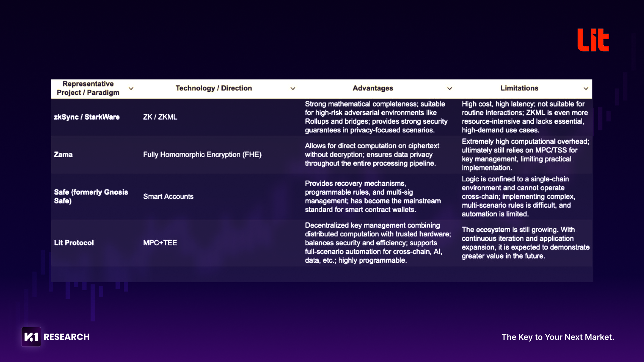This screenshot has width=644, height=362.
Task: Click the K1 Research logo icon
Action: (31, 337)
